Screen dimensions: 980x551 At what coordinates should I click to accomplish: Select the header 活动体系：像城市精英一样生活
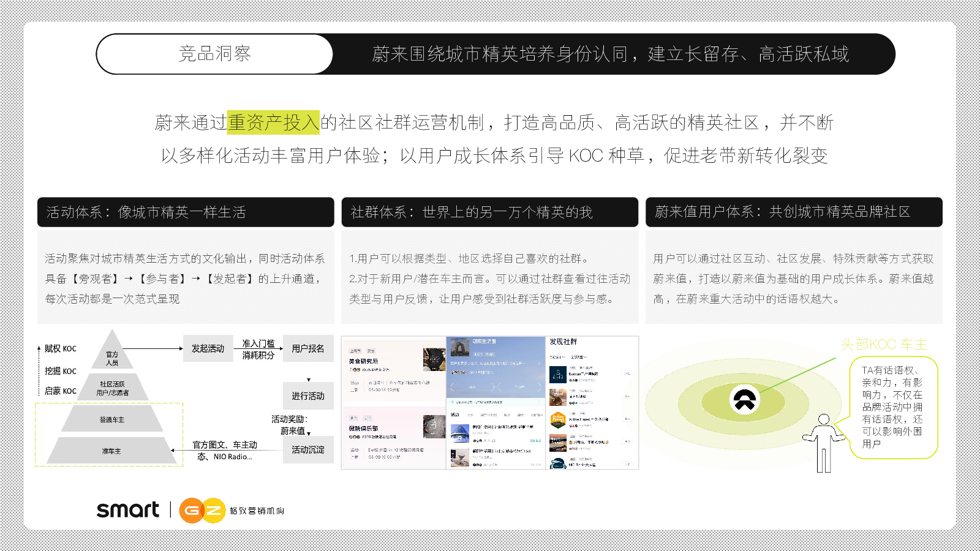pyautogui.click(x=186, y=212)
